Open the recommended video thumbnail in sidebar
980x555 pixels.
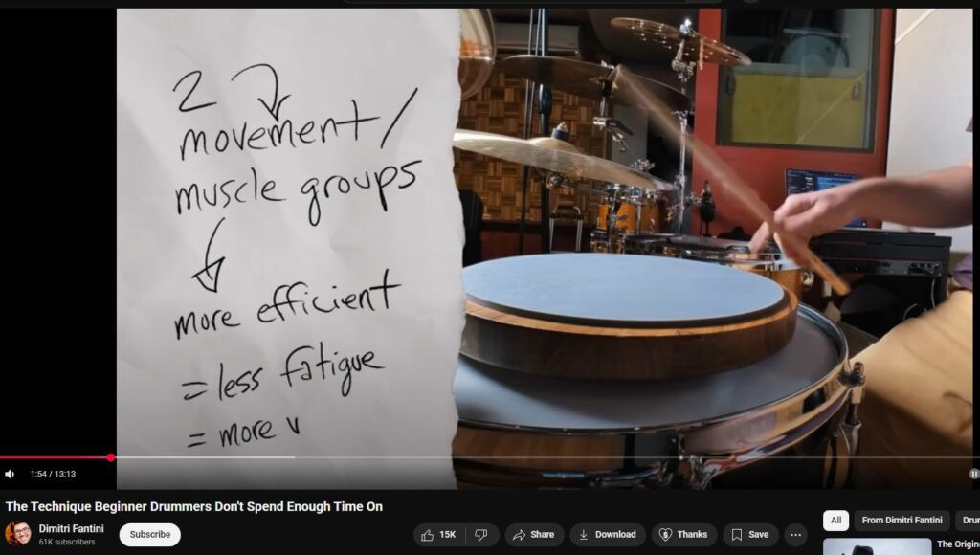click(x=877, y=547)
